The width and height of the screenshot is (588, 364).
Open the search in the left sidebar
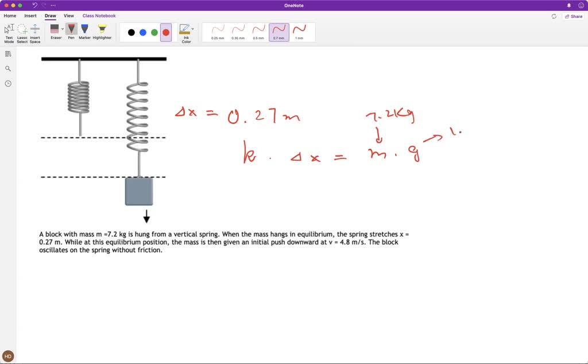[x=7, y=68]
